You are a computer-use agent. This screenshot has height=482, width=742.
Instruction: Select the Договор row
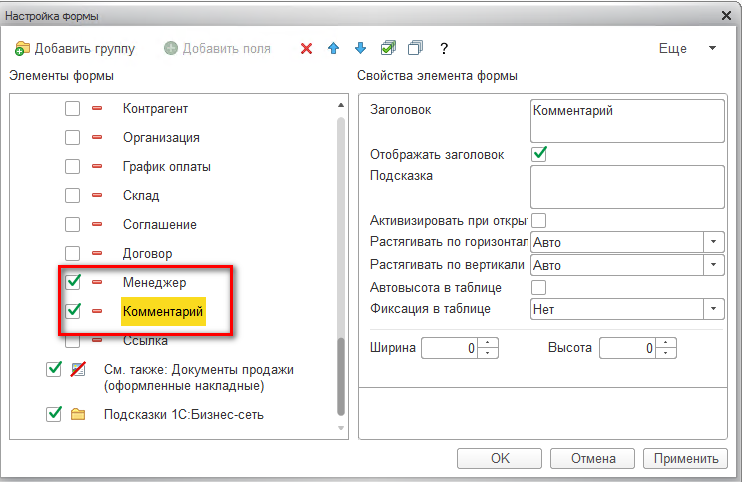tap(147, 254)
